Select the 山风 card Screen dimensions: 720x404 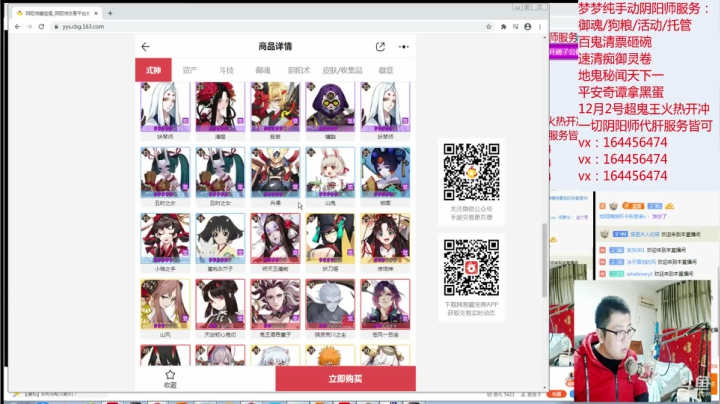tap(165, 309)
